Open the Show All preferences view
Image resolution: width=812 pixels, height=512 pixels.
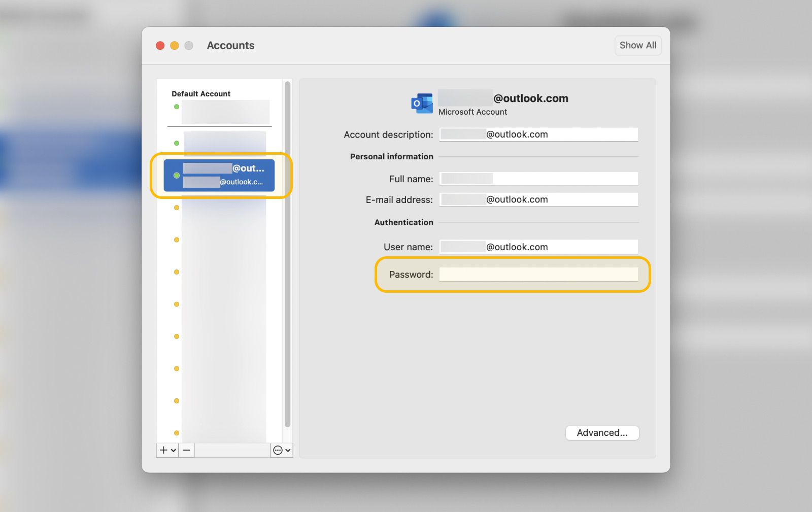[637, 45]
